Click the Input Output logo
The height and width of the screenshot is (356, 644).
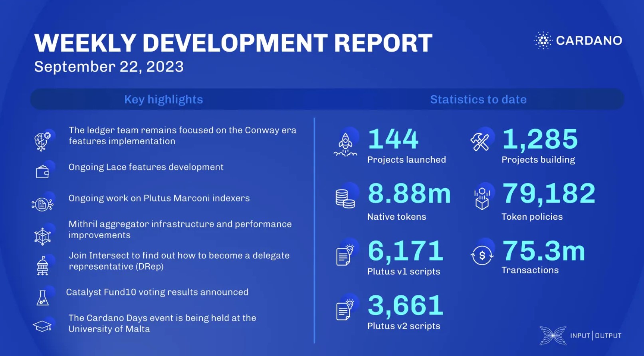click(581, 335)
